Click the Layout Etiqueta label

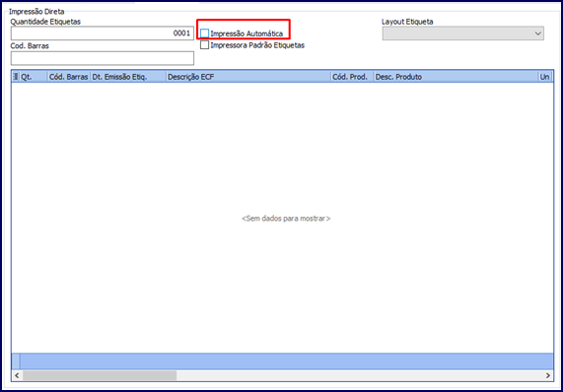(407, 22)
